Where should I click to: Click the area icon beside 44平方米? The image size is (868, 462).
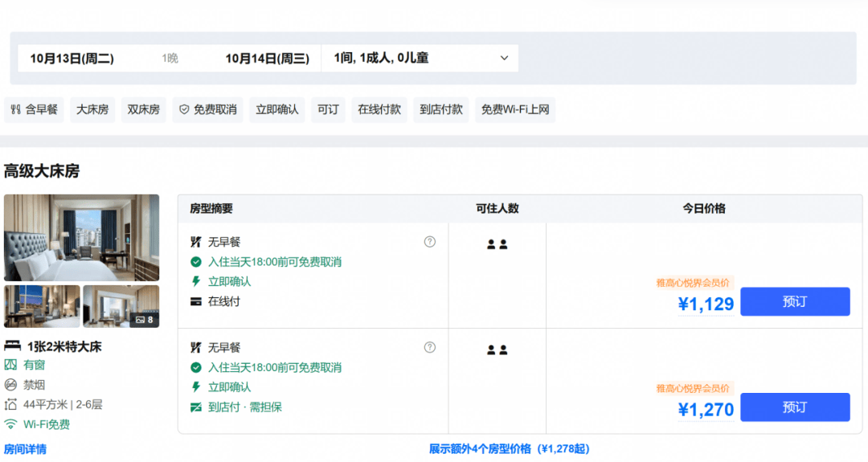pyautogui.click(x=10, y=404)
